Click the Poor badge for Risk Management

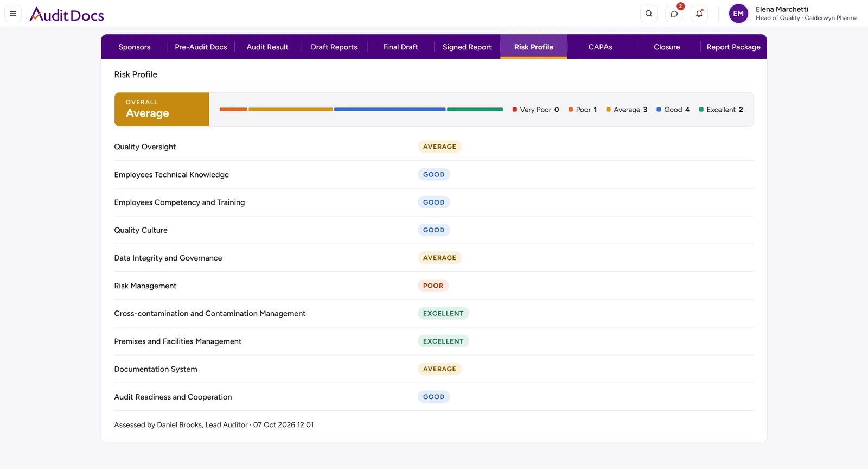coord(433,286)
